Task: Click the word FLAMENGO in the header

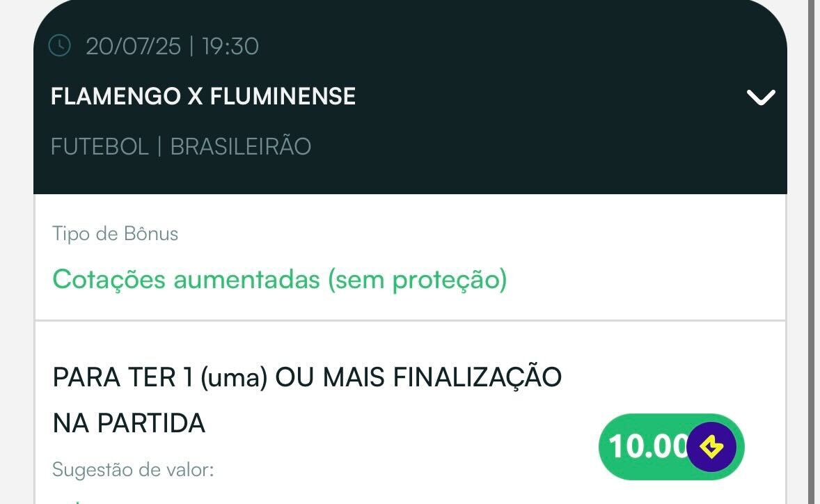Action: tap(116, 96)
